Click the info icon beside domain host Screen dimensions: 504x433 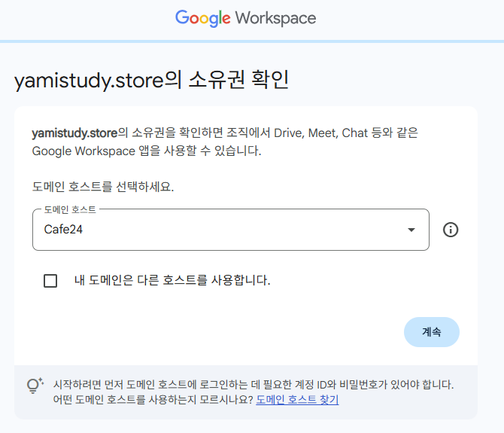[x=451, y=230]
